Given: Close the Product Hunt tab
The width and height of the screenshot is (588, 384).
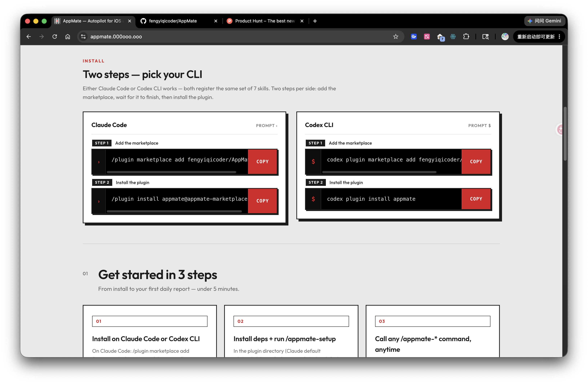Looking at the screenshot, I should click(302, 21).
